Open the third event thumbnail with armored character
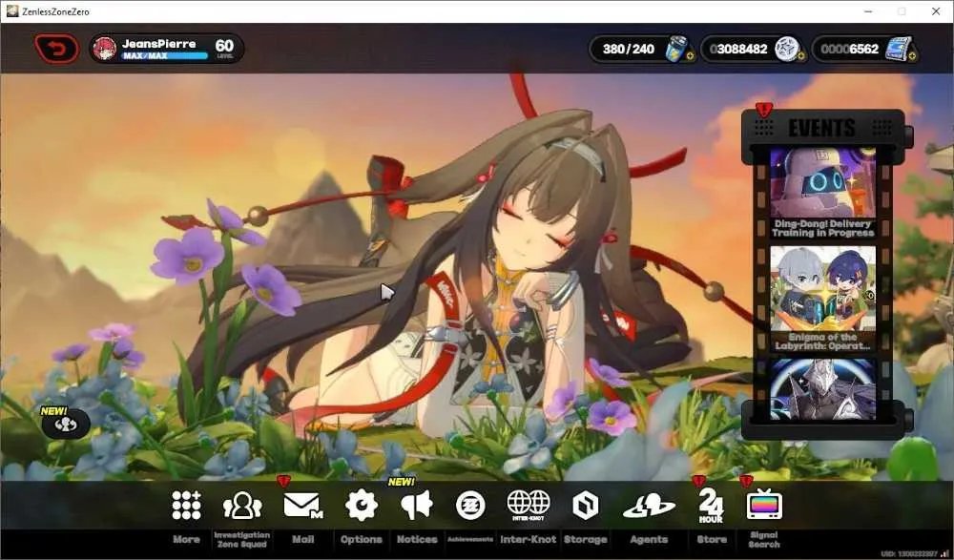The height and width of the screenshot is (560, 954). [822, 389]
